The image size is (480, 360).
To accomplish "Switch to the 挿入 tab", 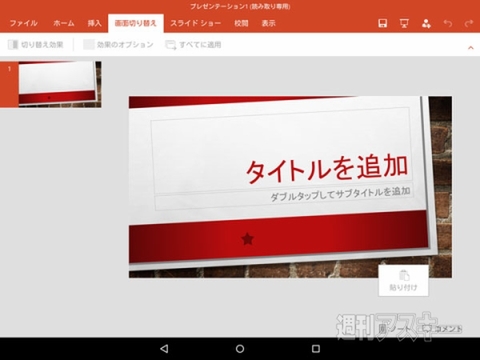I will (x=94, y=23).
